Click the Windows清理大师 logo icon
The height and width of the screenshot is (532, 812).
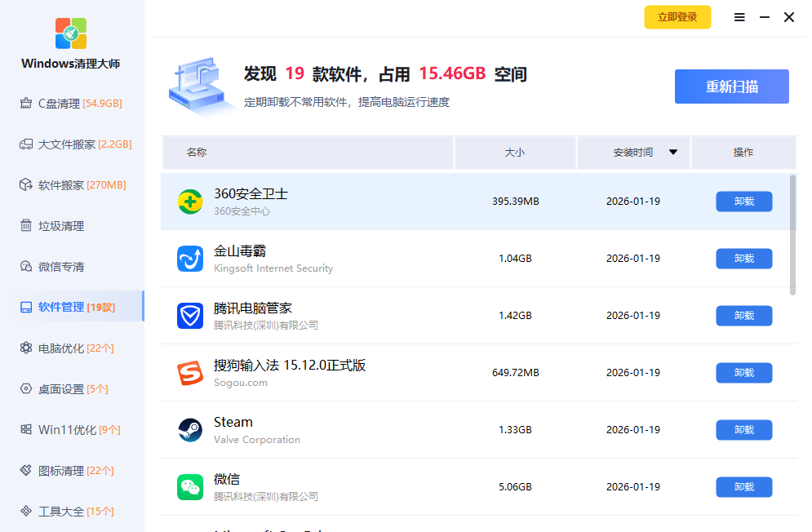tap(71, 33)
